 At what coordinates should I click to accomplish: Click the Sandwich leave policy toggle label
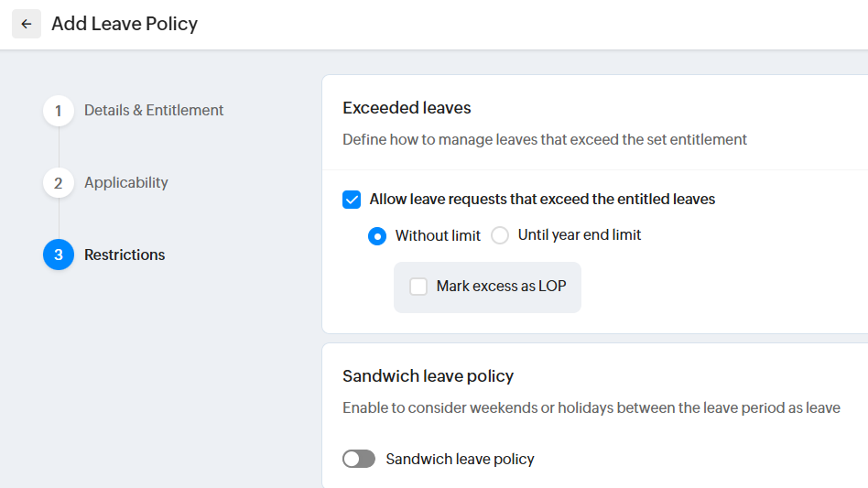point(460,459)
